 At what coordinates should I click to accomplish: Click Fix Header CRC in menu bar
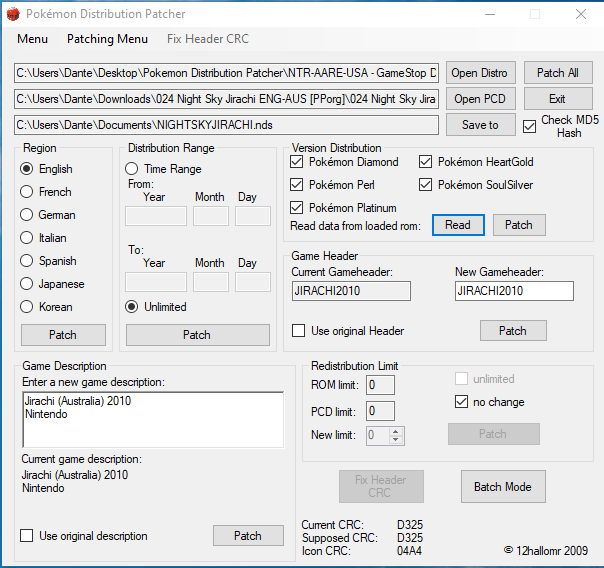click(208, 39)
